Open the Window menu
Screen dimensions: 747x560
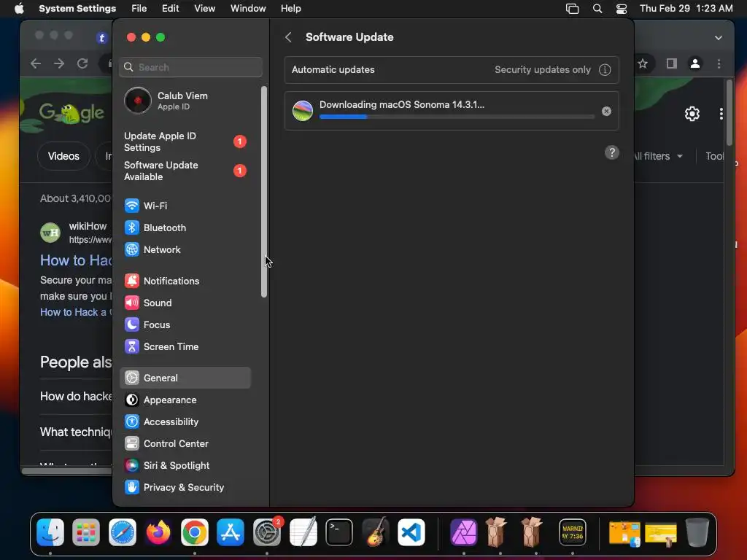click(x=248, y=9)
